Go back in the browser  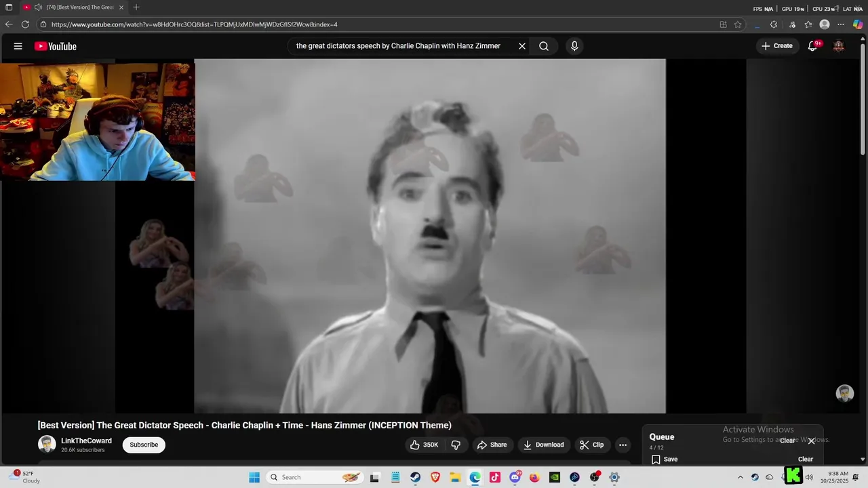tap(9, 24)
